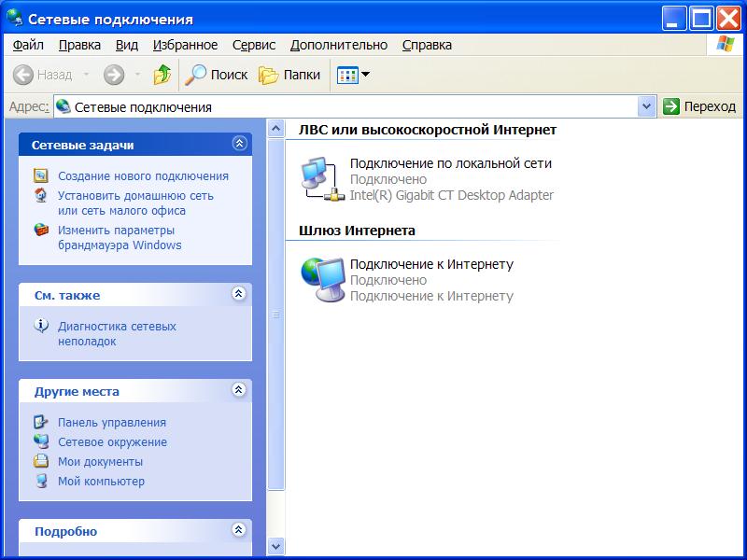Close the Сетевые подключения window
The width and height of the screenshot is (747, 560).
click(729, 19)
